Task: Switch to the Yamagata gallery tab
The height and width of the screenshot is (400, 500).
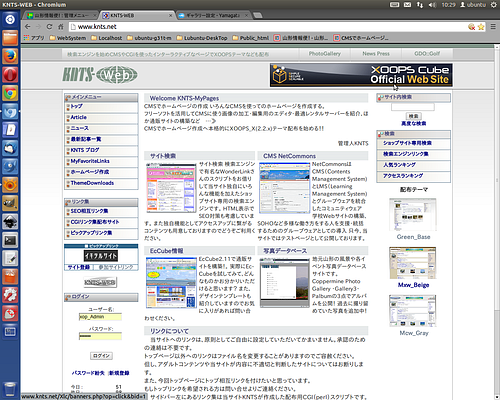Action: (213, 15)
